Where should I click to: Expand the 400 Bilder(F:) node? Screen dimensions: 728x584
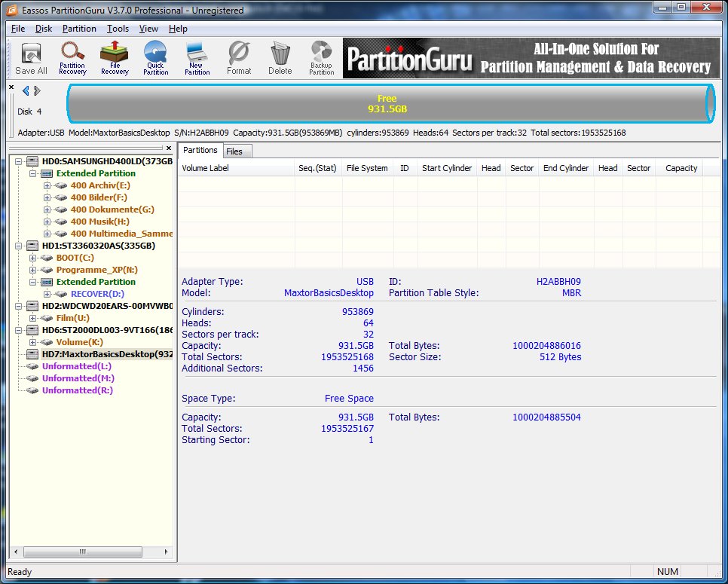(x=47, y=197)
